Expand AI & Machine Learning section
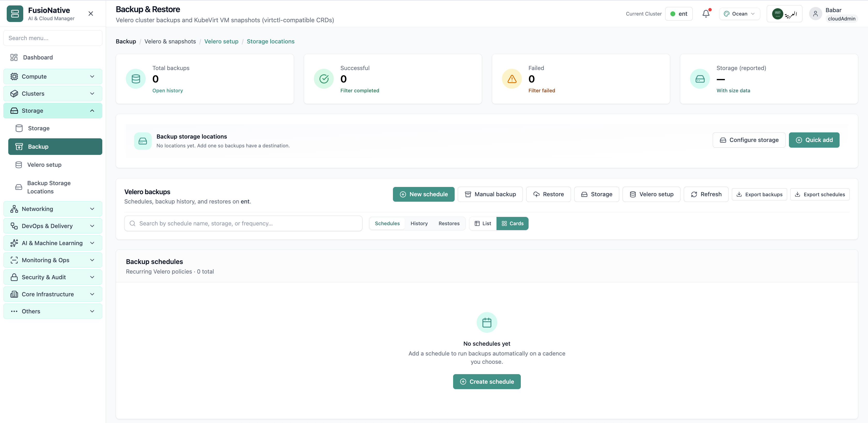The width and height of the screenshot is (868, 423). 53,243
